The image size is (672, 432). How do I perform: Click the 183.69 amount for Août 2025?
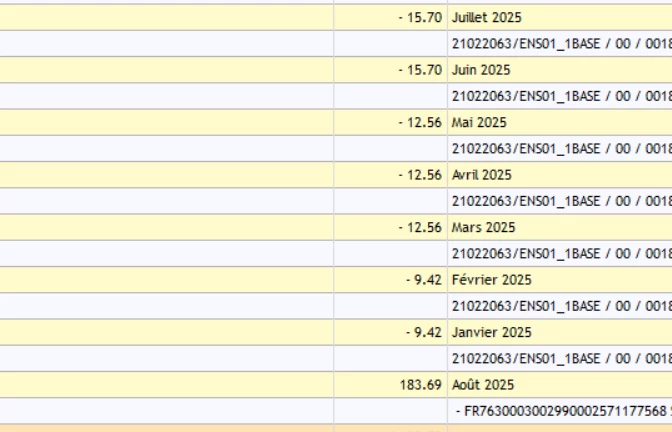click(420, 385)
